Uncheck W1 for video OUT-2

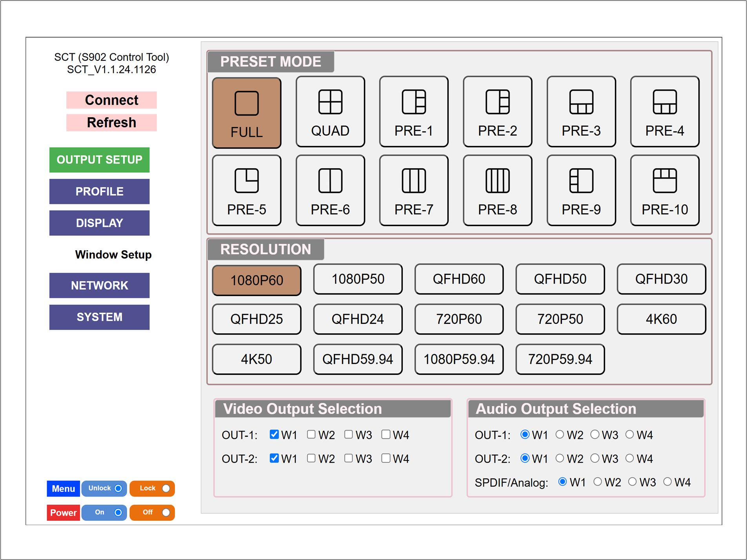[x=274, y=458]
